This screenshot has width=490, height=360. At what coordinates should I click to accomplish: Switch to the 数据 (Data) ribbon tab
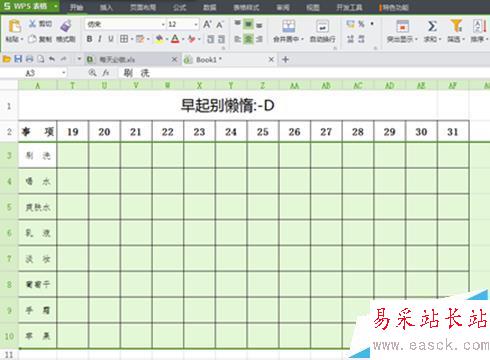[210, 7]
